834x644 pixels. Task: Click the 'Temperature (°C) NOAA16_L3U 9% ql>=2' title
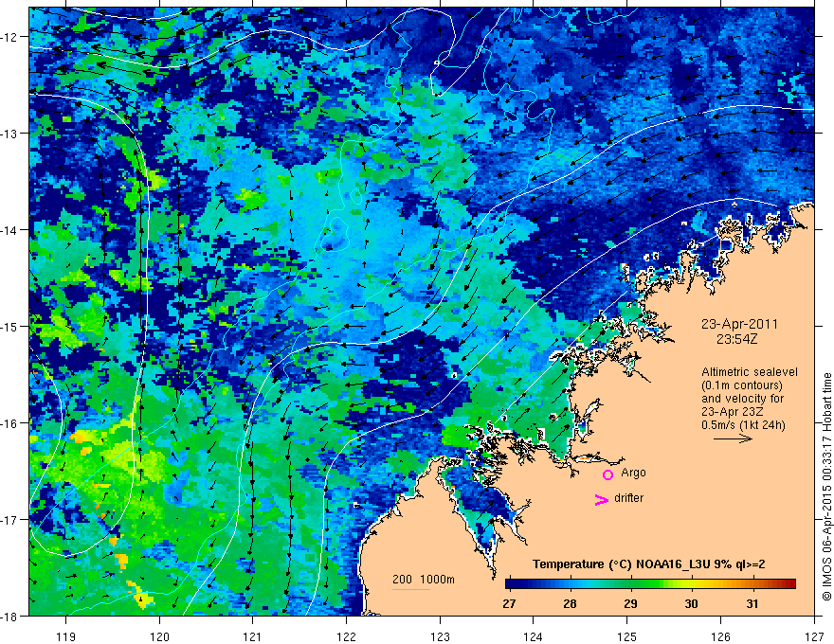pyautogui.click(x=649, y=564)
